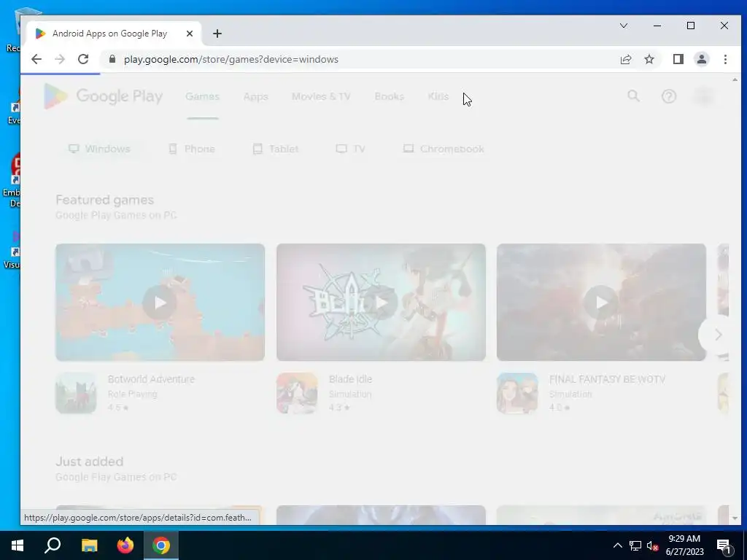Open Chrome side panel
The width and height of the screenshot is (747, 560).
[x=678, y=59]
